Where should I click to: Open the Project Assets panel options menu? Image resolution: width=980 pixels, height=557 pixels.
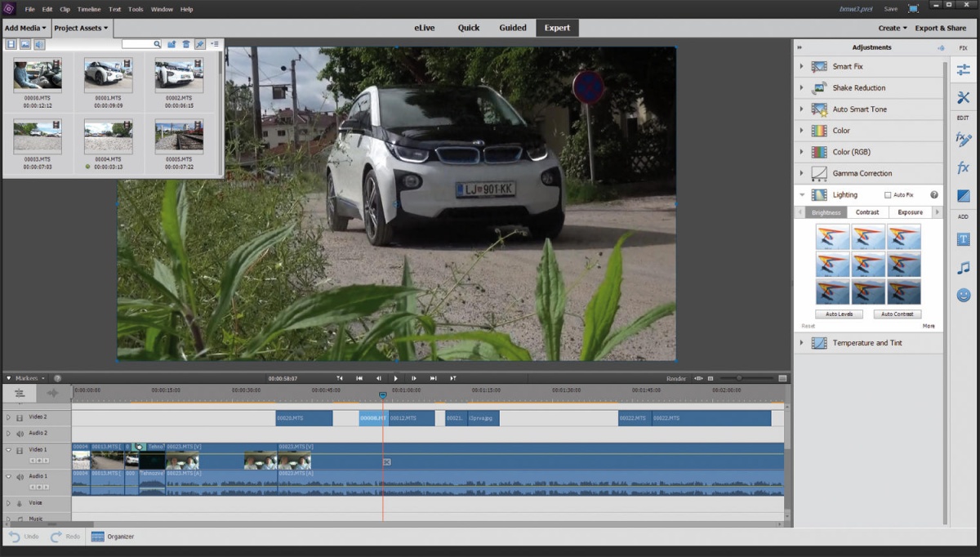pos(214,44)
